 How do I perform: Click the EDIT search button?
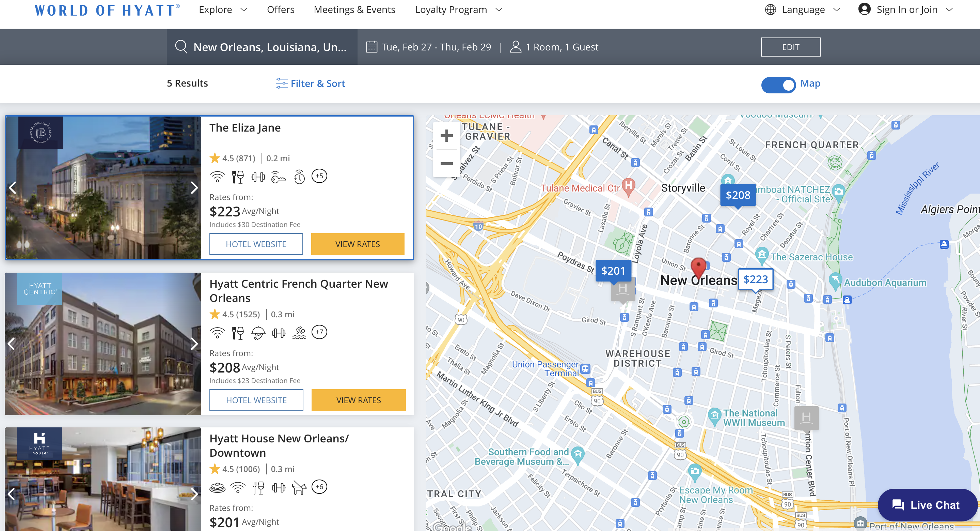pyautogui.click(x=791, y=47)
